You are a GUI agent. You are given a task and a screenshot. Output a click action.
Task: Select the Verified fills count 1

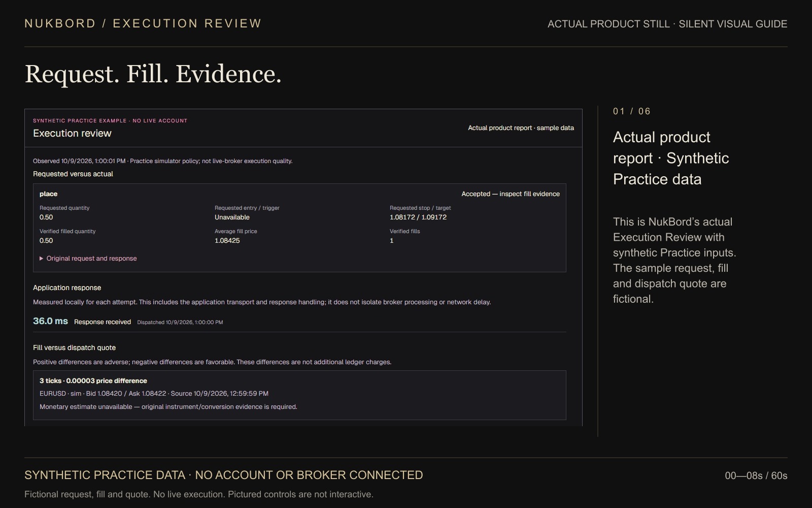[x=392, y=241]
